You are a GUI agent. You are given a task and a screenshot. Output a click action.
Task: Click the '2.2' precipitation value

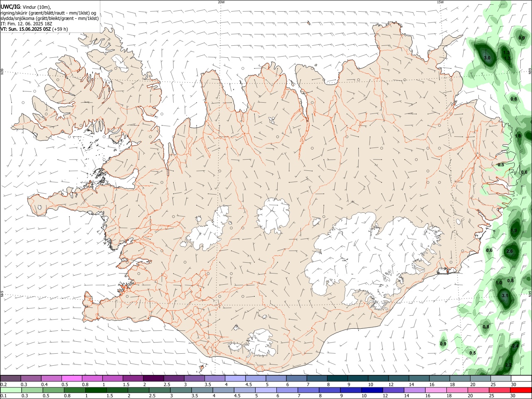[x=508, y=365]
